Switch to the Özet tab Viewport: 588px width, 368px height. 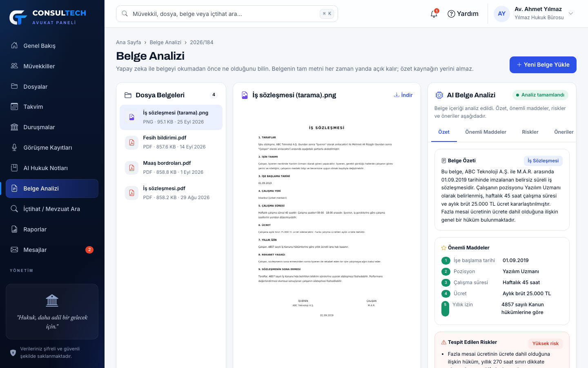coord(444,132)
